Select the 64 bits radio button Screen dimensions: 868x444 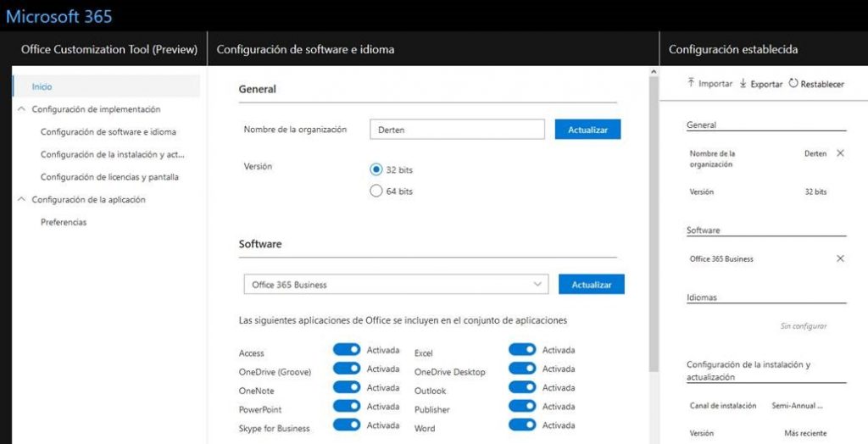376,191
